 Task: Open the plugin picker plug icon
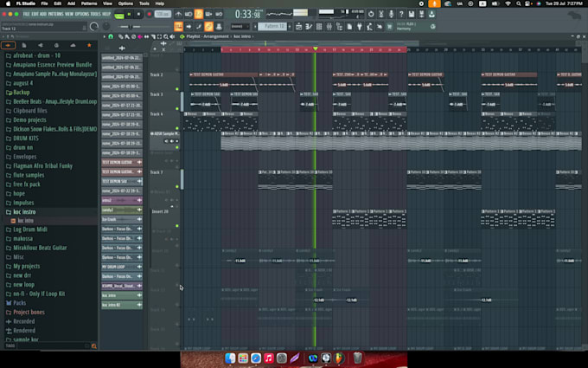360,26
